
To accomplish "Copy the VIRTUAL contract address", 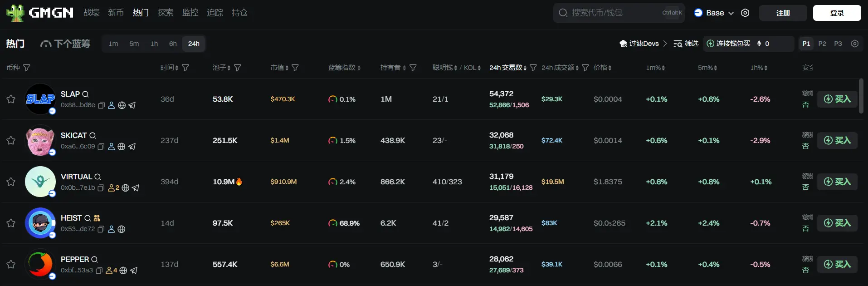I will coord(101,188).
